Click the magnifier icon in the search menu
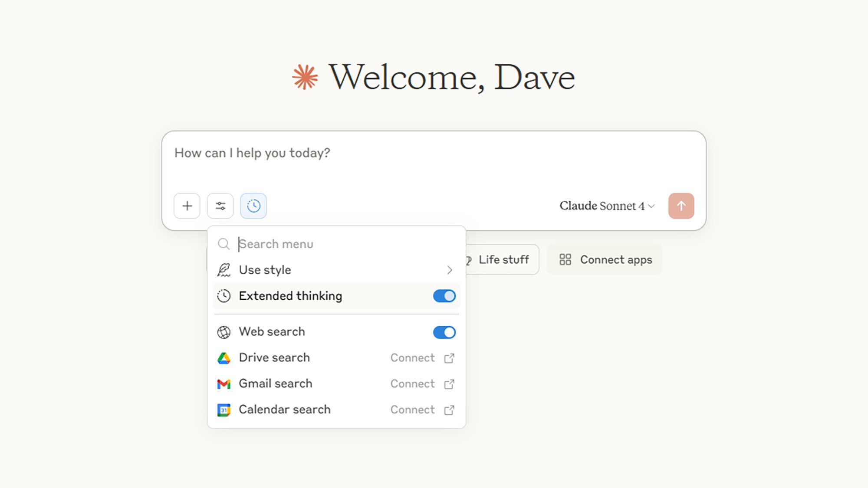The width and height of the screenshot is (868, 488). coord(224,244)
